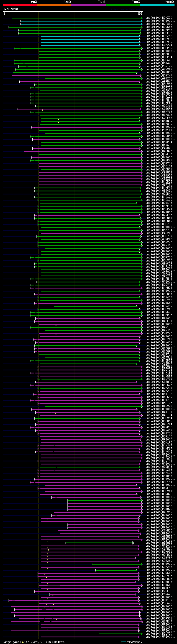Viewport: 177px width, 644px height.
Task: Pick the UniRef100_C4WWX8 hit name
Action: click(159, 148)
